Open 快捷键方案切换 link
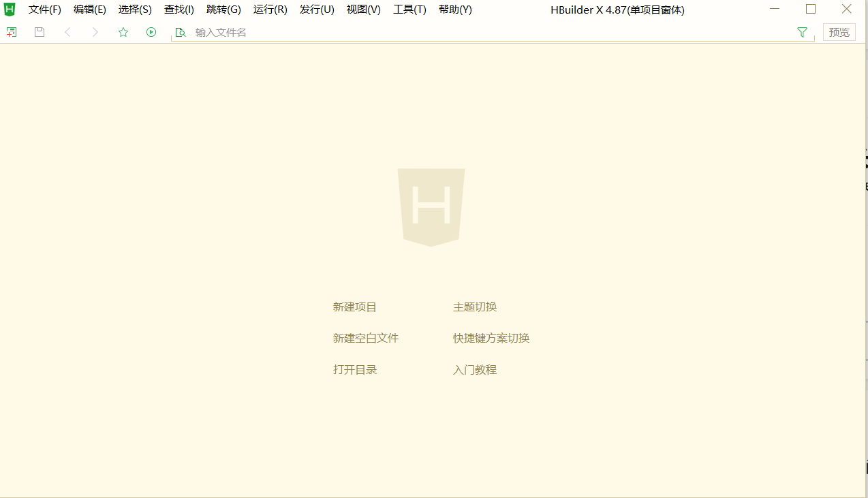Image resolution: width=868 pixels, height=498 pixels. click(x=491, y=339)
